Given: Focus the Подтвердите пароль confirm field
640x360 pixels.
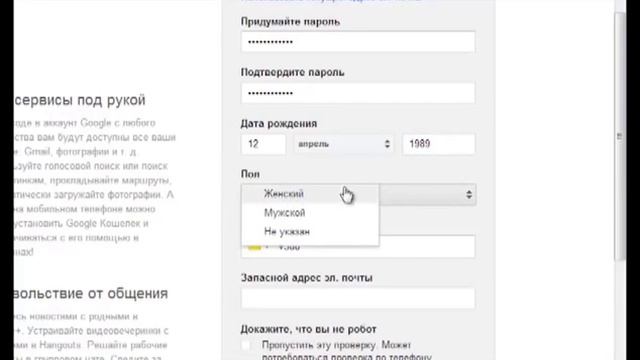Looking at the screenshot, I should coord(358,93).
